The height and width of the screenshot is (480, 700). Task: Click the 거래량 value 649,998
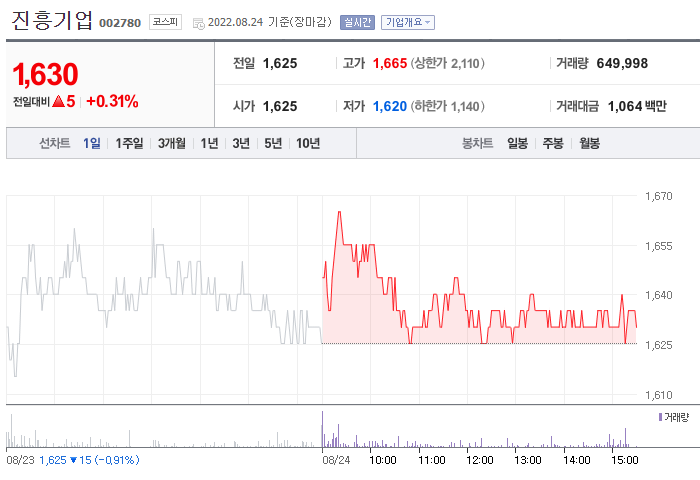[x=622, y=63]
